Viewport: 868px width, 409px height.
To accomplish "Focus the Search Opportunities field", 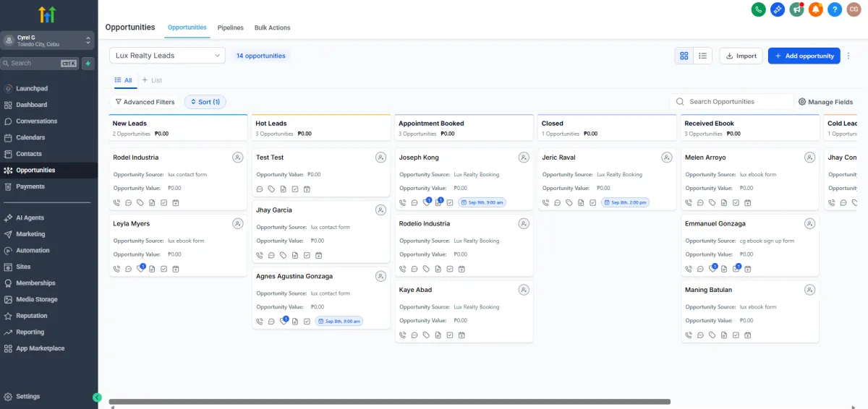I will click(x=731, y=102).
